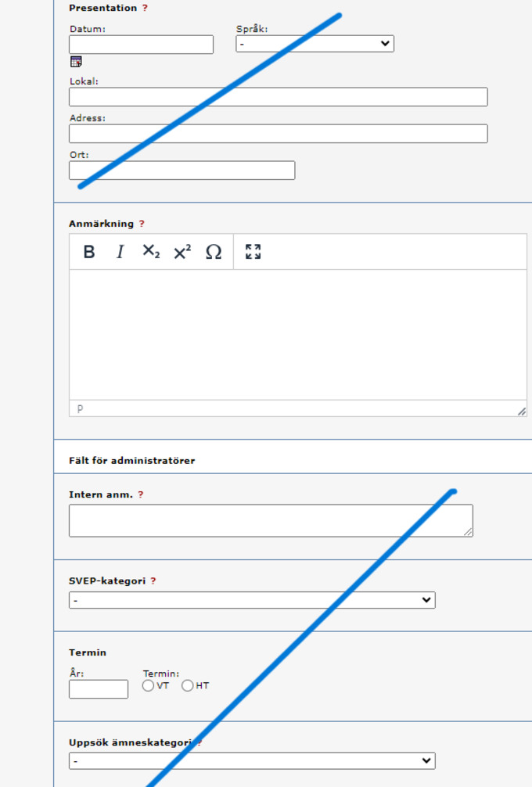Screen dimensions: 532x787
Task: Open the SVEP-kategori dropdown
Action: pos(252,600)
